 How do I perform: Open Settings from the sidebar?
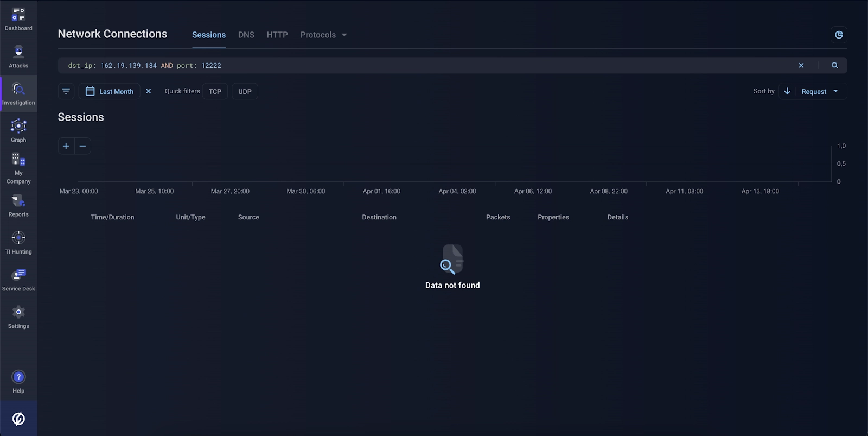coord(18,317)
